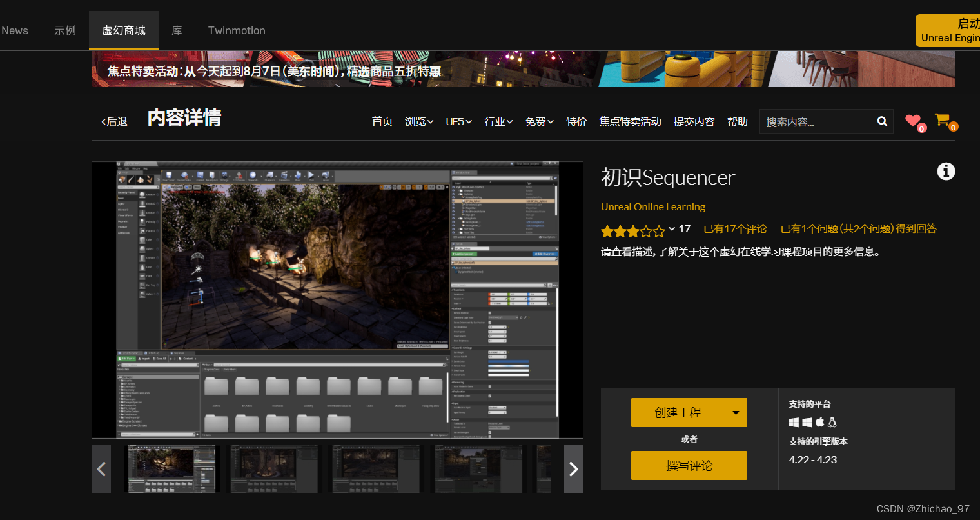Open the wishlist heart icon
The width and height of the screenshot is (980, 520).
click(x=913, y=120)
